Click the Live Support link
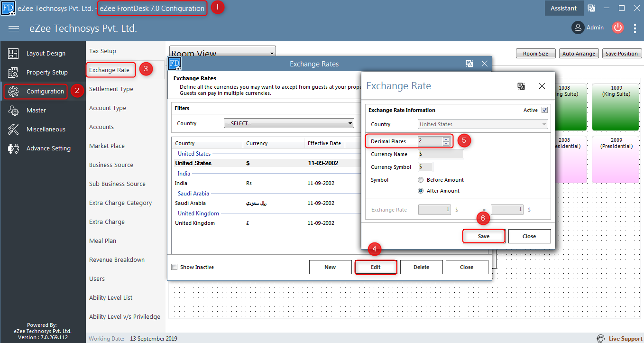The width and height of the screenshot is (644, 343). [625, 339]
